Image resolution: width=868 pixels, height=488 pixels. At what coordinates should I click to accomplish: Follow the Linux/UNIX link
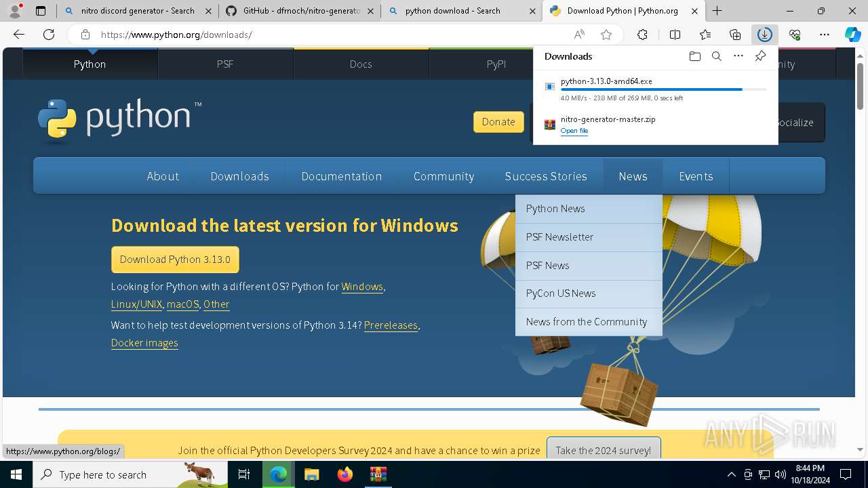137,304
